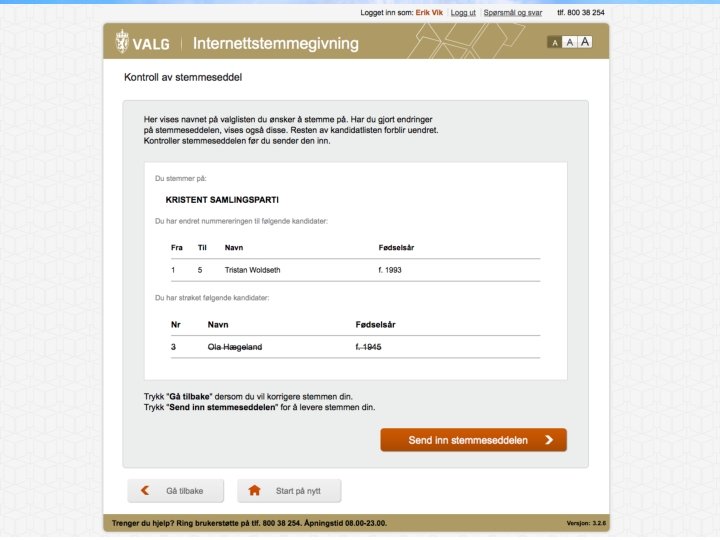Click the chevron on Send inn stemmeseddelen
Screen dimensions: 720x540
click(x=549, y=440)
